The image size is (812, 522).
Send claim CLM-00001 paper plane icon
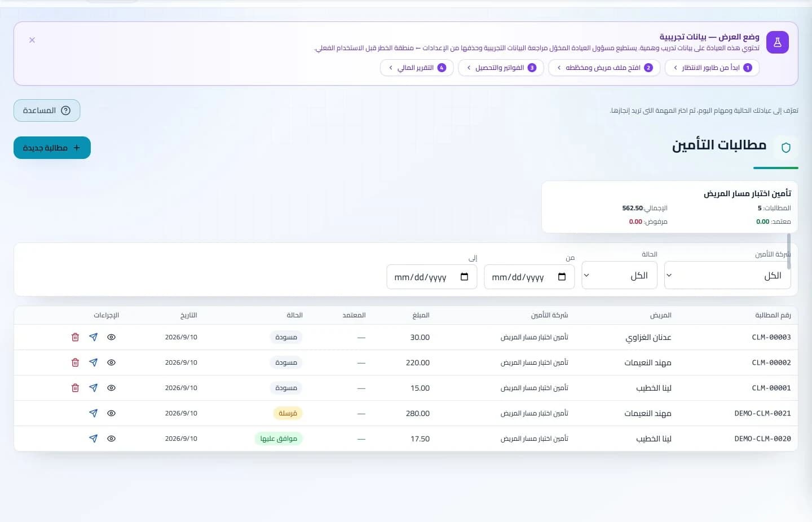point(94,388)
